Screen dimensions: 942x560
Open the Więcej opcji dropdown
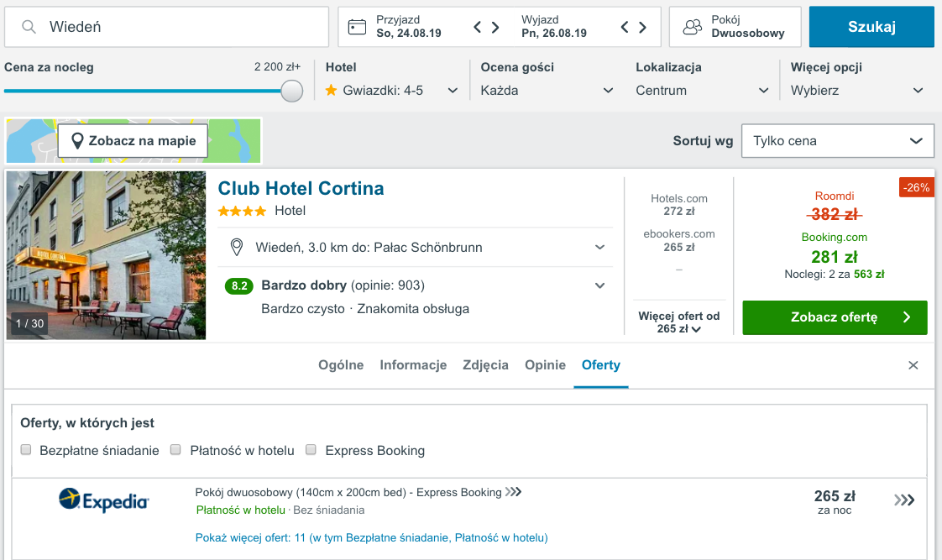(x=856, y=91)
